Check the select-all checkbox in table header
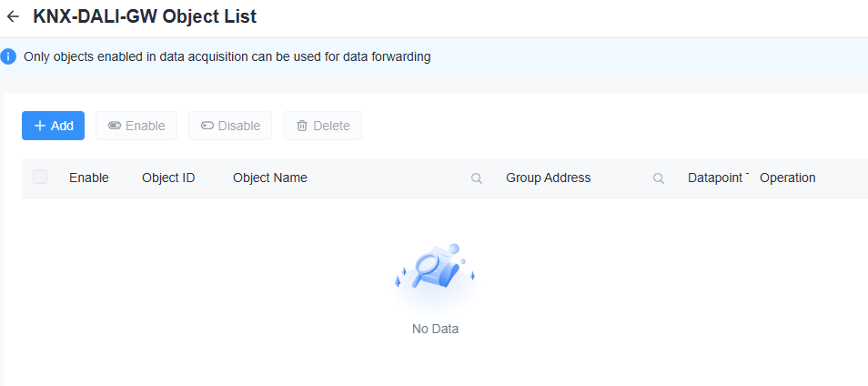The height and width of the screenshot is (386, 868). pos(40,178)
